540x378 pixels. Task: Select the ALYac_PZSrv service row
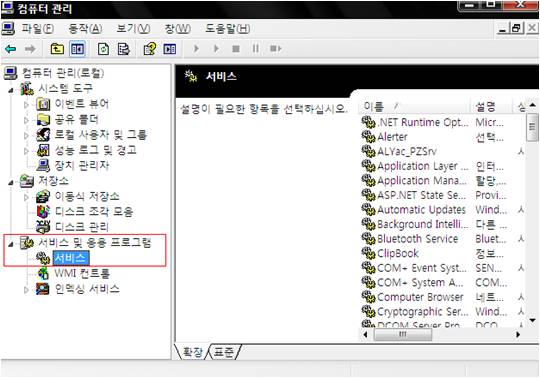tap(407, 151)
